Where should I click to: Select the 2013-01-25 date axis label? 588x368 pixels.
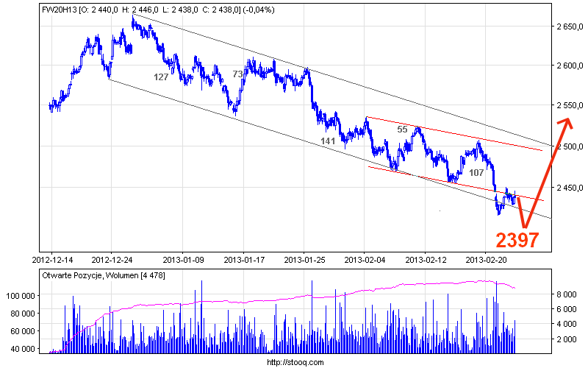click(304, 260)
